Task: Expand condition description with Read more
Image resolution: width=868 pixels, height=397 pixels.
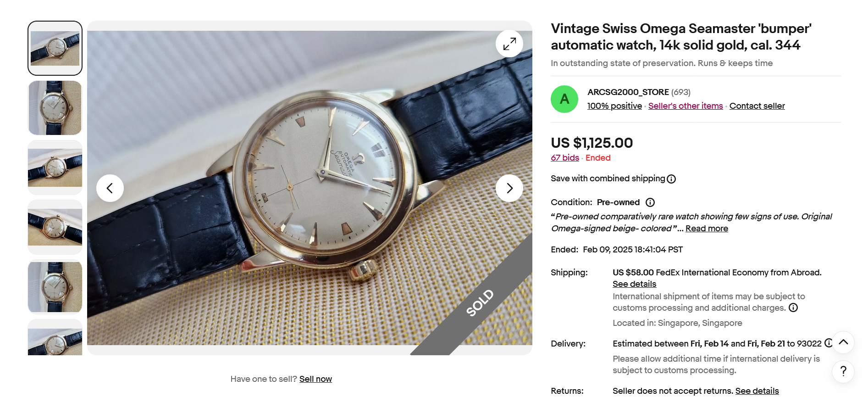Action: (x=707, y=229)
